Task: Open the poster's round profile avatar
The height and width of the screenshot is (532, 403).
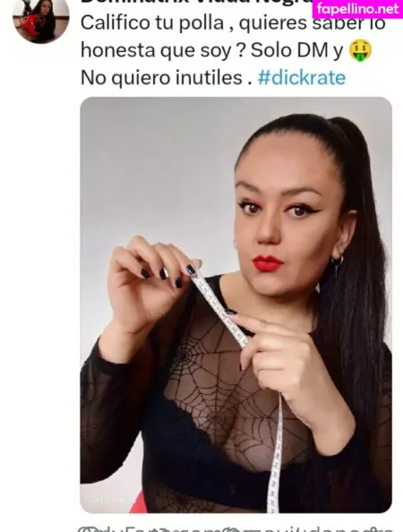Action: point(40,20)
